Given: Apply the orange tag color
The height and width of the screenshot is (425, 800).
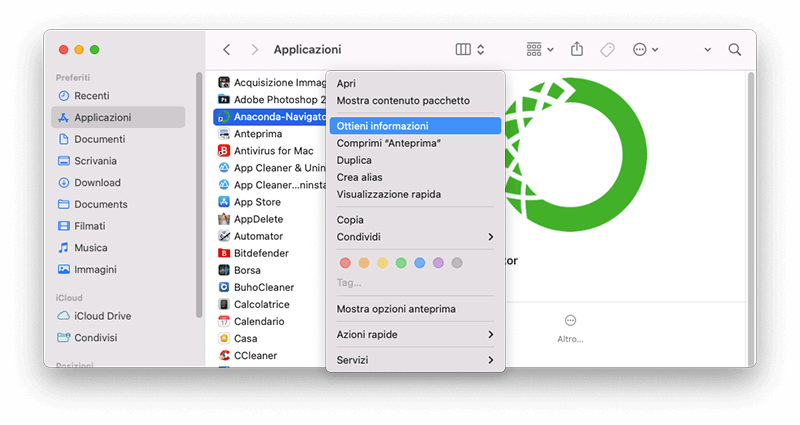Looking at the screenshot, I should [x=364, y=263].
